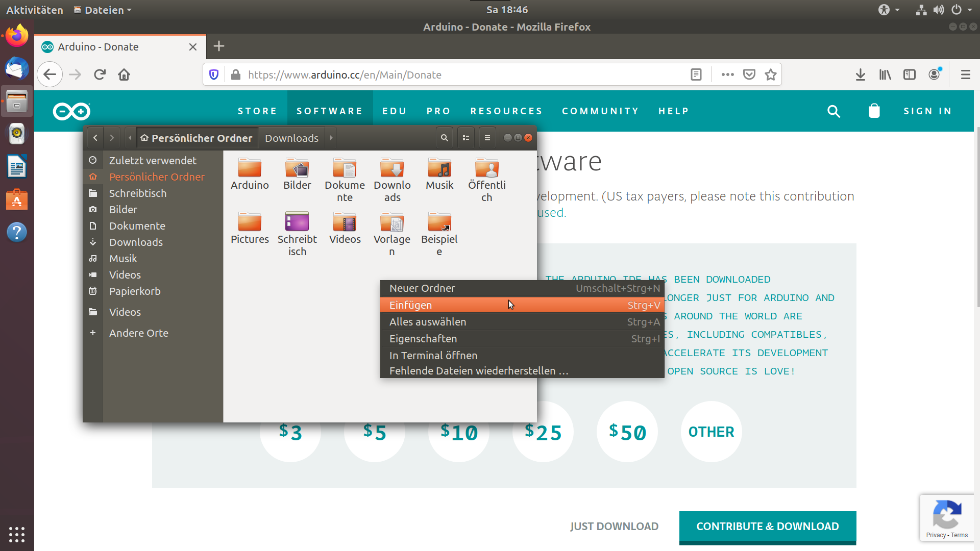Image resolution: width=980 pixels, height=551 pixels.
Task: Go to Firefox home page icon
Action: click(x=124, y=75)
